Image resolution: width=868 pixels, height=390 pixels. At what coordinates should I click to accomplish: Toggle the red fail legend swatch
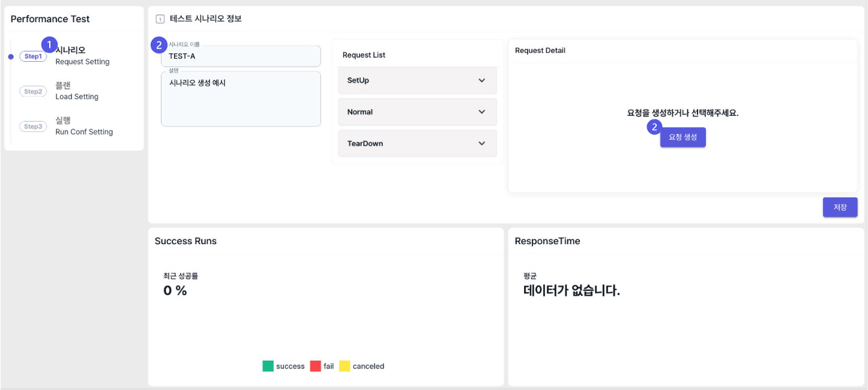[x=315, y=366]
